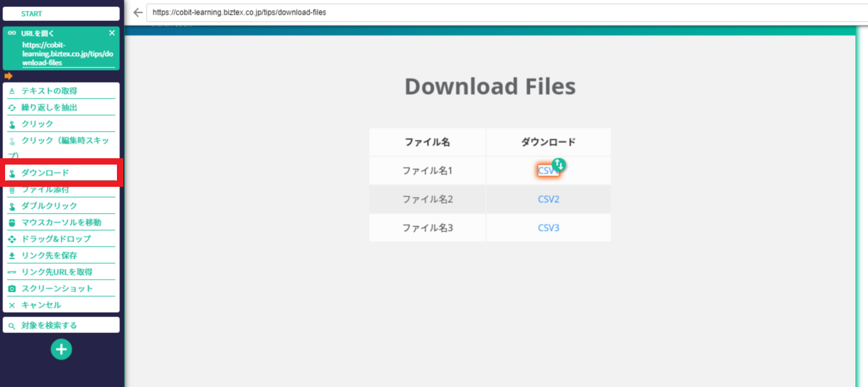Screen dimensions: 868x387
Task: Click the ファイル名3 table cell
Action: point(428,227)
